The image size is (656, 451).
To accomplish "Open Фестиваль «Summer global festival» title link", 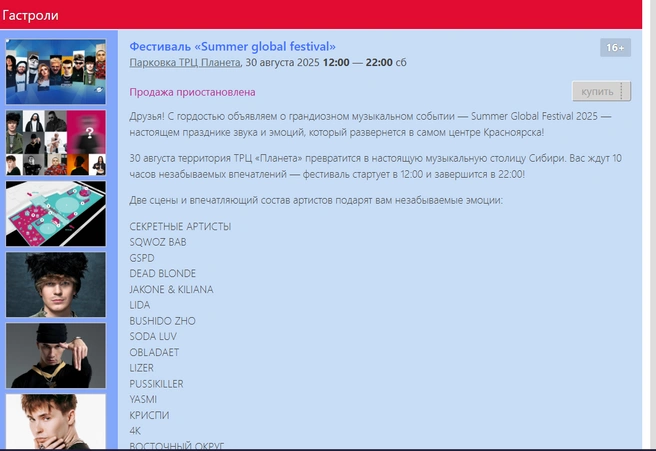I will pyautogui.click(x=233, y=46).
